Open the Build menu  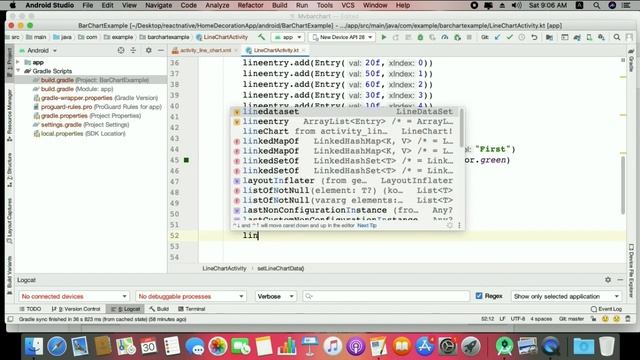click(x=280, y=5)
